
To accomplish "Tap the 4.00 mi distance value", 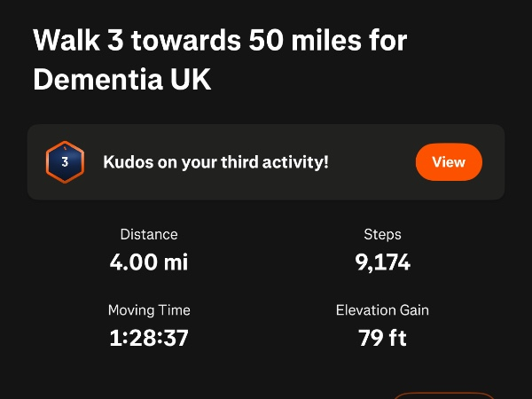I will click(149, 262).
